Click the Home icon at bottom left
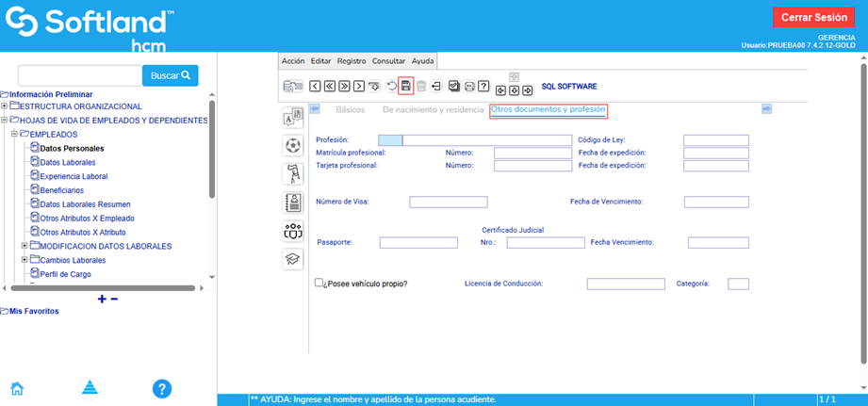The height and width of the screenshot is (406, 868). click(17, 388)
